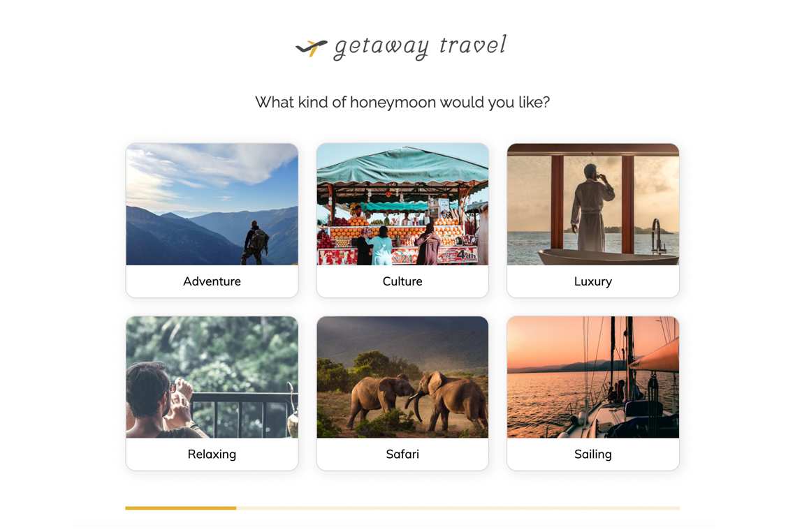Select the Safari elephants photo

click(x=402, y=377)
